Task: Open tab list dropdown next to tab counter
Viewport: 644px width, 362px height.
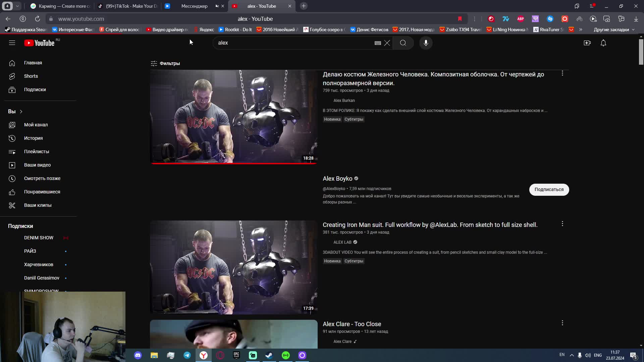Action: pos(17,6)
